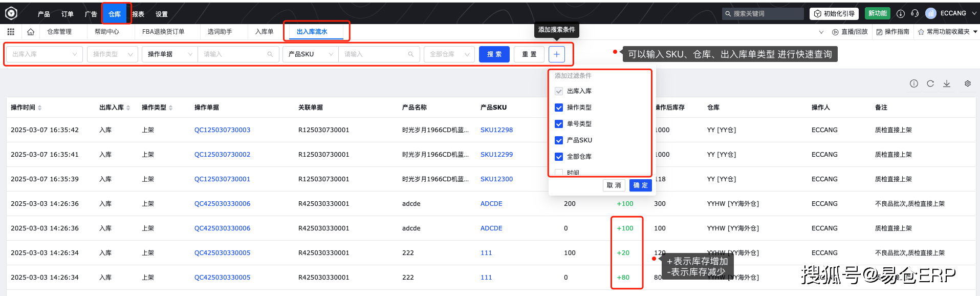Click magnifier icon in keyword search box
Screen dimensions: 980x296
click(728, 14)
